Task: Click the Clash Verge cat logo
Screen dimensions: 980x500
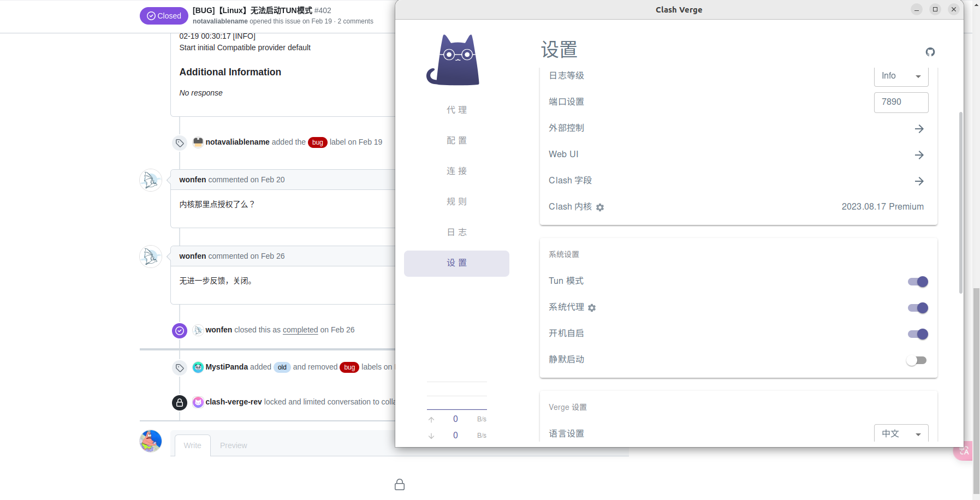Action: click(453, 60)
